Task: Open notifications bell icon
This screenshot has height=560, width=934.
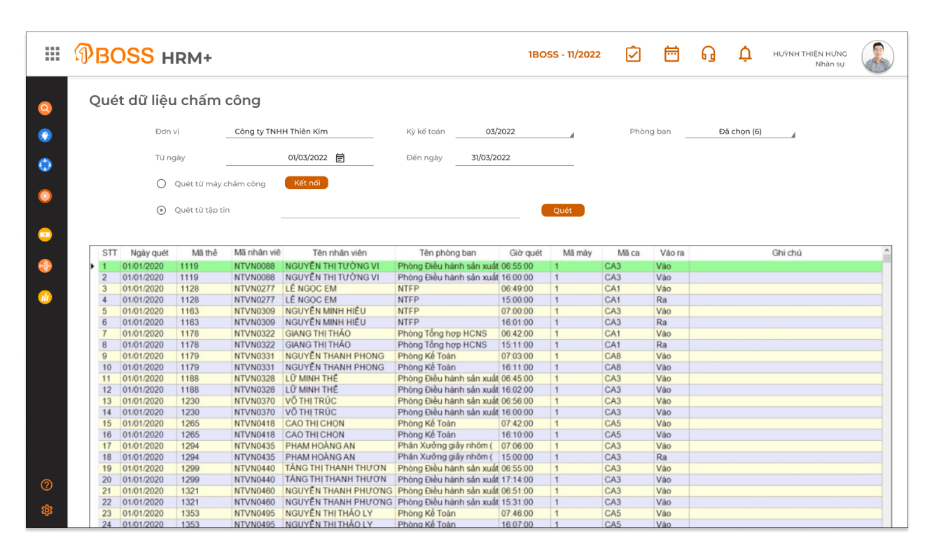Action: point(745,54)
